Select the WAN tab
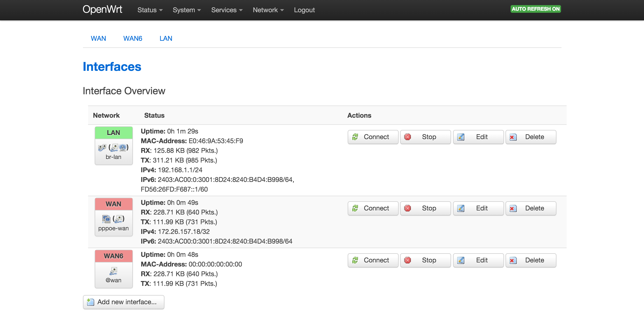644x319 pixels. (x=98, y=39)
